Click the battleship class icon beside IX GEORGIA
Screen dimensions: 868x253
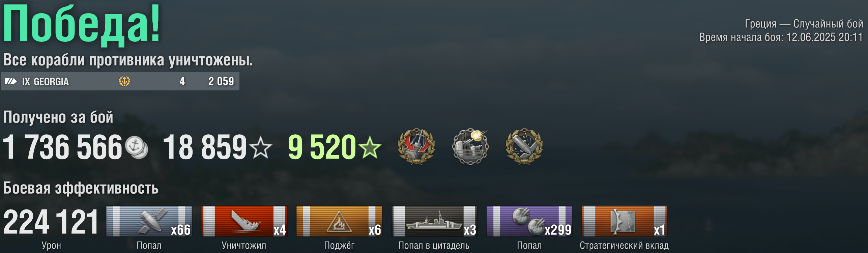pyautogui.click(x=10, y=81)
